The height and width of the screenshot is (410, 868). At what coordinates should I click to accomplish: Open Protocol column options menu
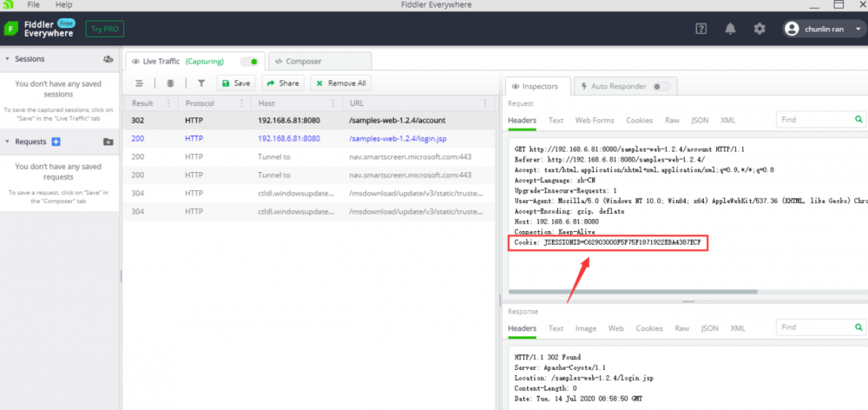tap(241, 103)
